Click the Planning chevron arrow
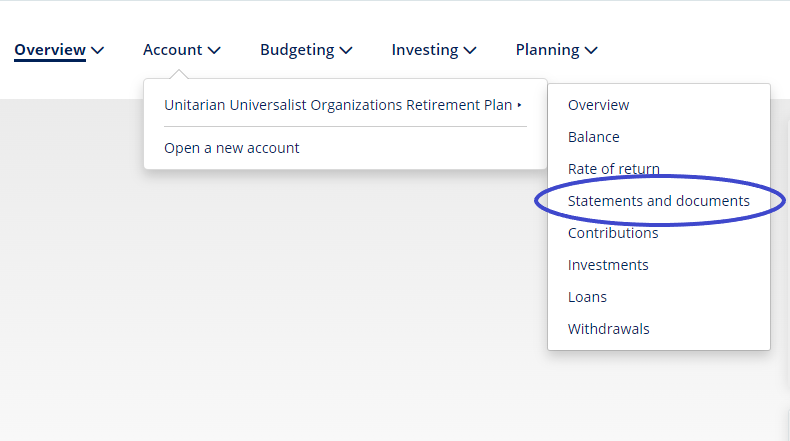Image resolution: width=790 pixels, height=441 pixels. click(591, 50)
